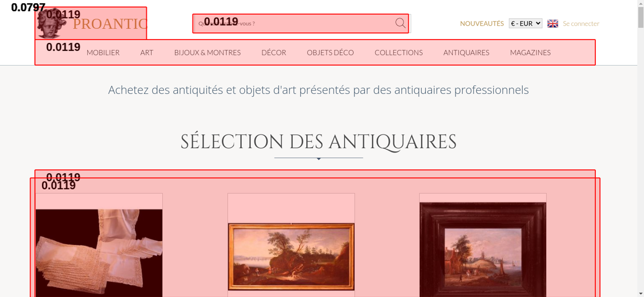Click the PROANTIC logo text

110,24
